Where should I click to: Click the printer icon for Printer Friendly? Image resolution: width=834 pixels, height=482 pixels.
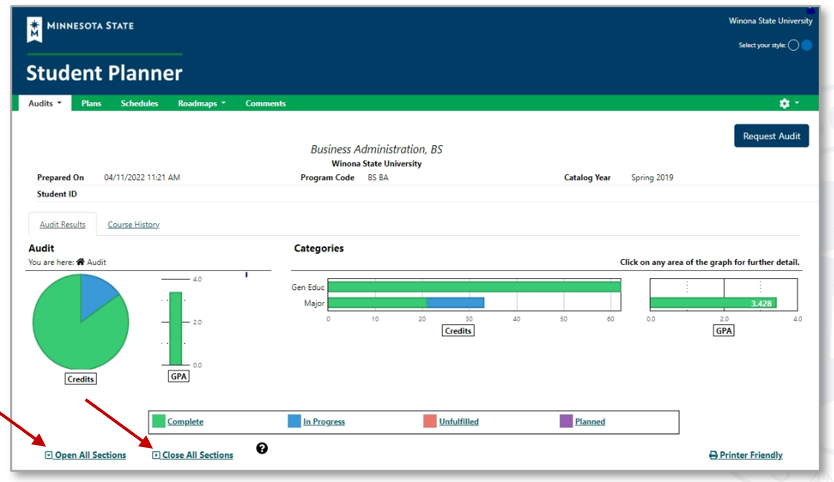tap(713, 455)
